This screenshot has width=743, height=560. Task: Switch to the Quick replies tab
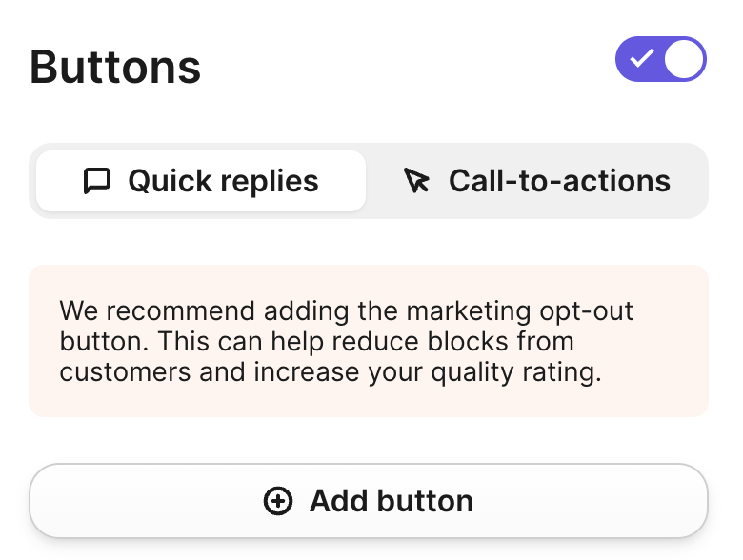coord(201,181)
